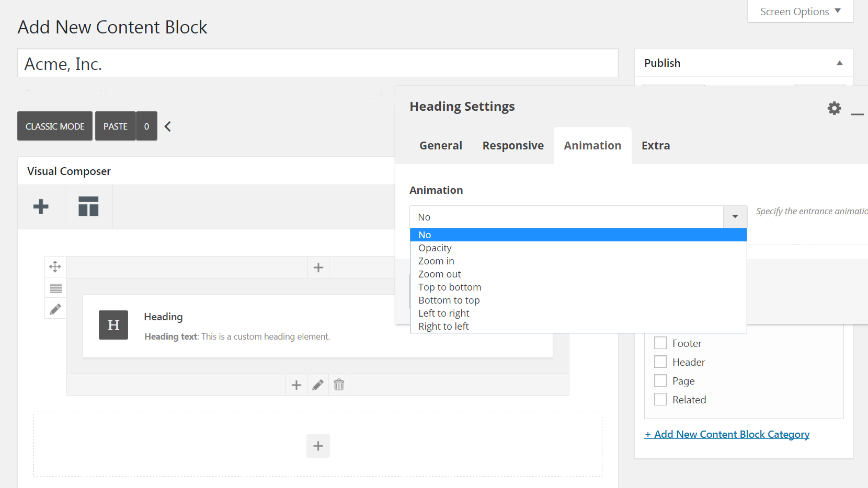Click the title field containing Acme, Inc.
The width and height of the screenshot is (868, 488).
coord(318,63)
